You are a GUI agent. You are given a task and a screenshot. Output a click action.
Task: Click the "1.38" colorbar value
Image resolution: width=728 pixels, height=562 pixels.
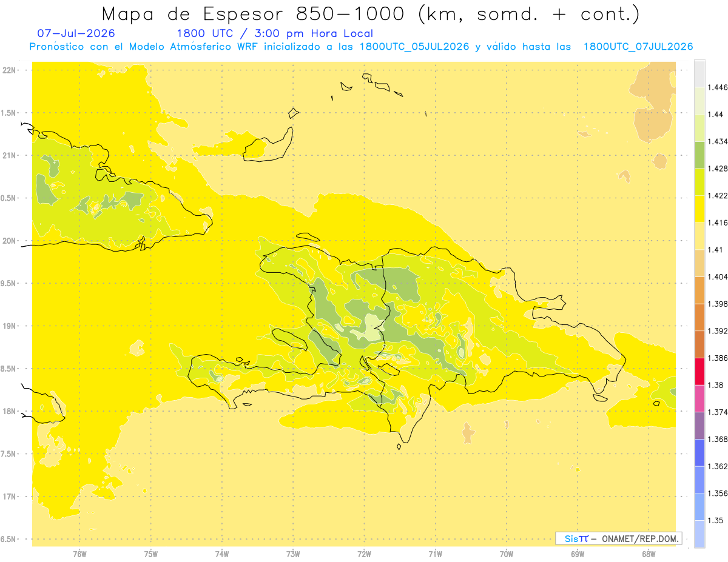coord(716,385)
